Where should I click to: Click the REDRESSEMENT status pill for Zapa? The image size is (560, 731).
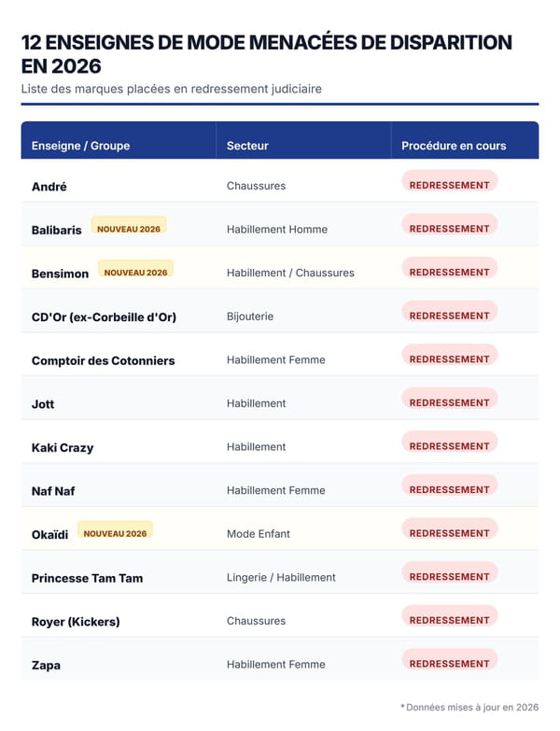click(x=449, y=664)
